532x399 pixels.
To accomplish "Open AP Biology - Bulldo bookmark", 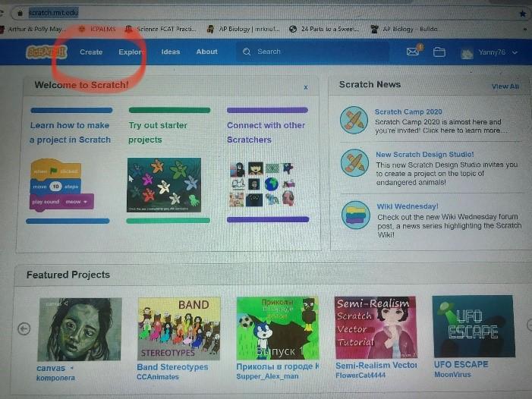I will (404, 29).
